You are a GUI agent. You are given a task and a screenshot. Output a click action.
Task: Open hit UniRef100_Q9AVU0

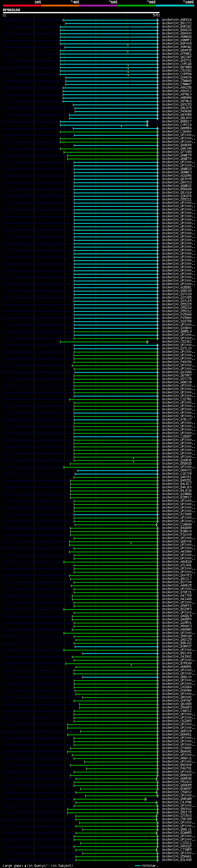(x=176, y=33)
